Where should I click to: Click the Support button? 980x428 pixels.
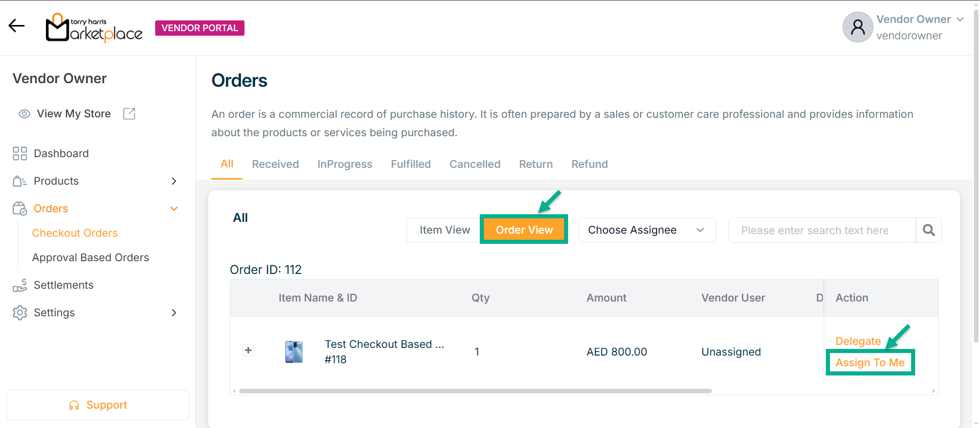pyautogui.click(x=97, y=405)
